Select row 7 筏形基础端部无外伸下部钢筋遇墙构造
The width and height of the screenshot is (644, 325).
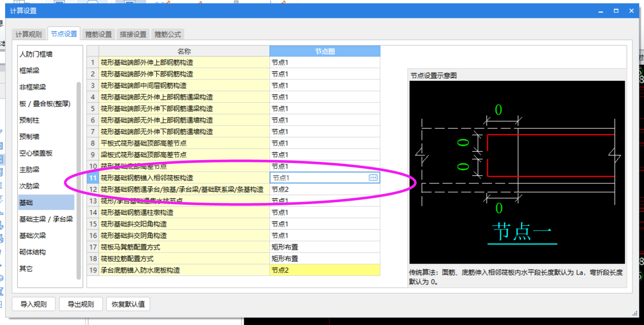(x=184, y=132)
